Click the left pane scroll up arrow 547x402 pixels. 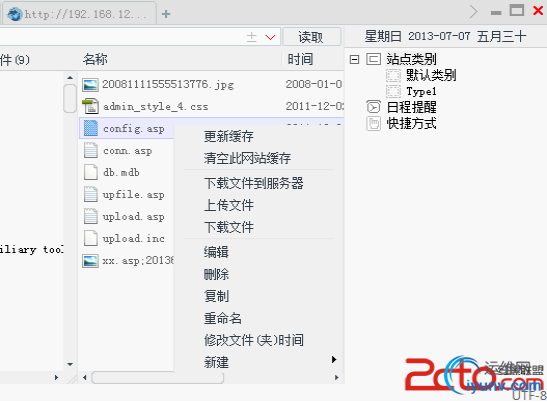(x=70, y=77)
